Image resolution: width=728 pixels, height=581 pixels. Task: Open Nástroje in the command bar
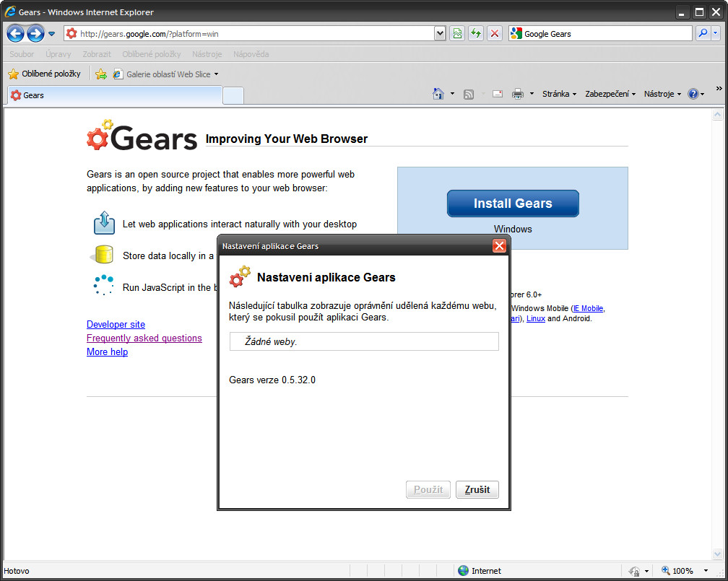pyautogui.click(x=662, y=94)
